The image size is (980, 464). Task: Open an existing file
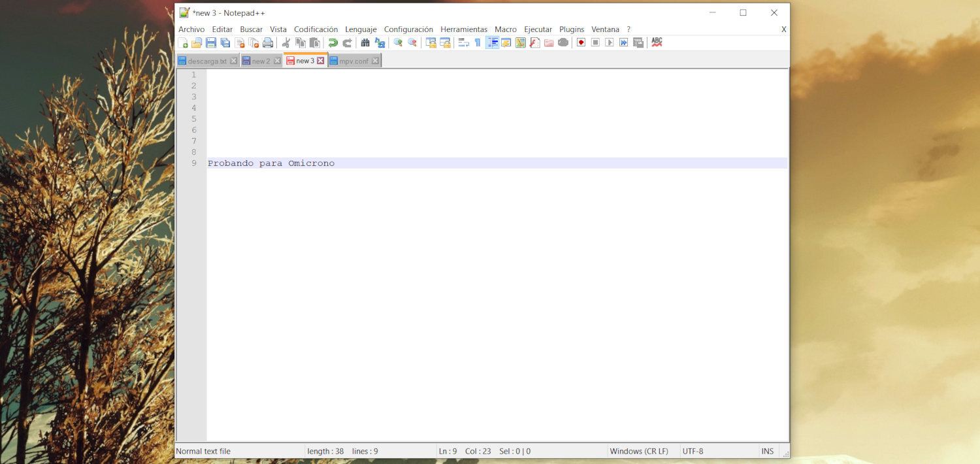pyautogui.click(x=197, y=42)
